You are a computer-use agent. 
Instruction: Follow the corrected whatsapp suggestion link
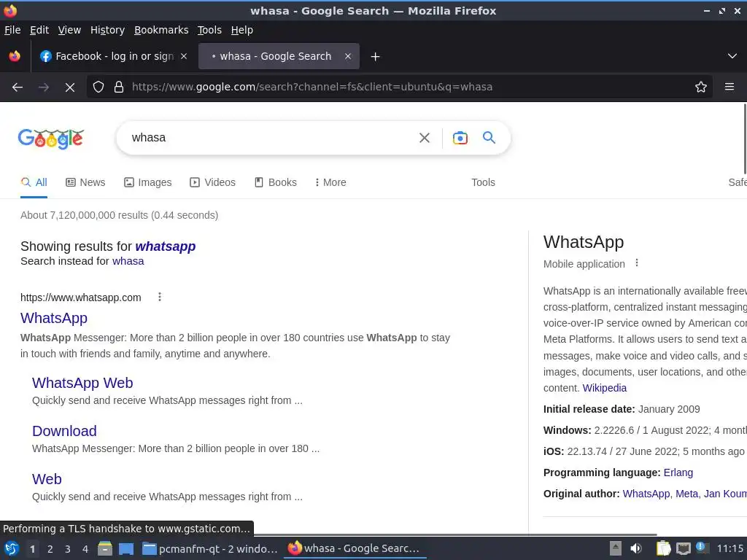tap(166, 246)
